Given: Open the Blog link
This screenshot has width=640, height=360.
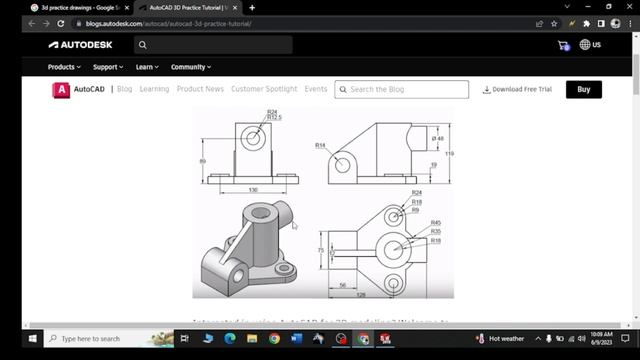Looking at the screenshot, I should click(124, 89).
